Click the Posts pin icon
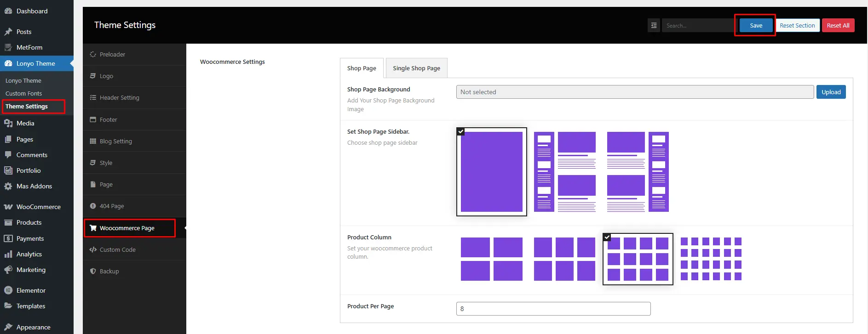The width and height of the screenshot is (868, 334). [8, 32]
